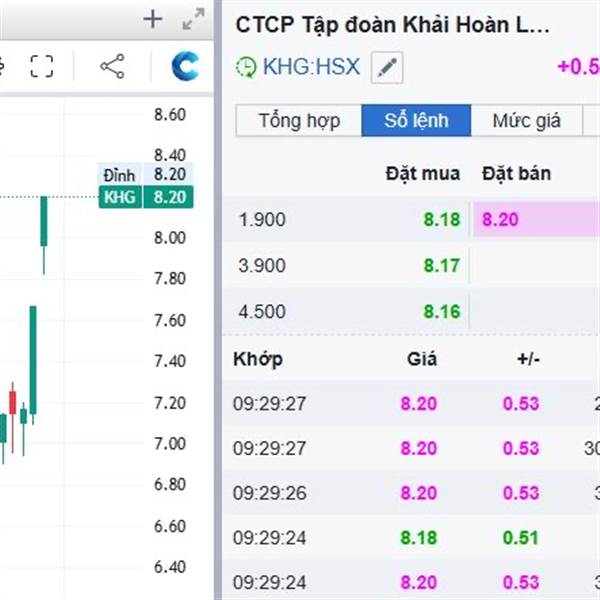600x600 pixels.
Task: Click the green clock icon near KHG:HSX
Action: [x=246, y=68]
